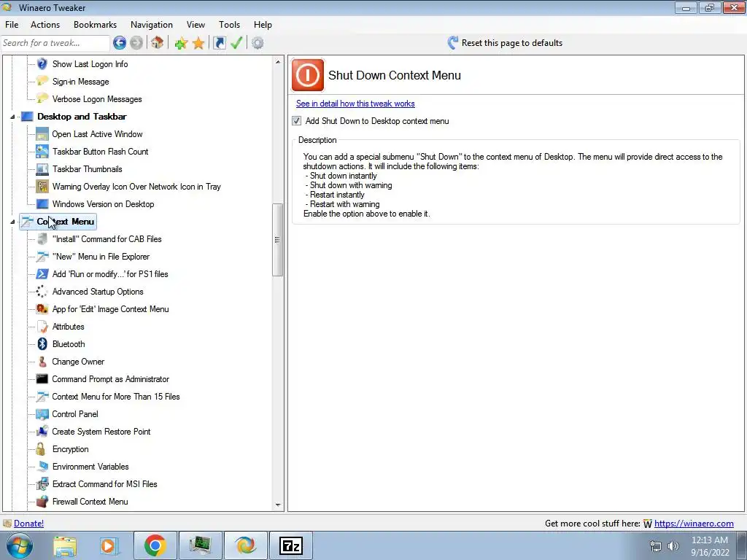Select App for 'Edit' Image Context Menu
The width and height of the screenshot is (747, 560).
[x=111, y=309]
